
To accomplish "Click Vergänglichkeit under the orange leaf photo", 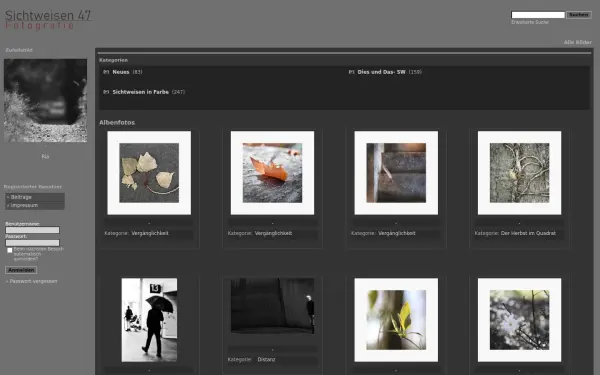I will point(273,233).
